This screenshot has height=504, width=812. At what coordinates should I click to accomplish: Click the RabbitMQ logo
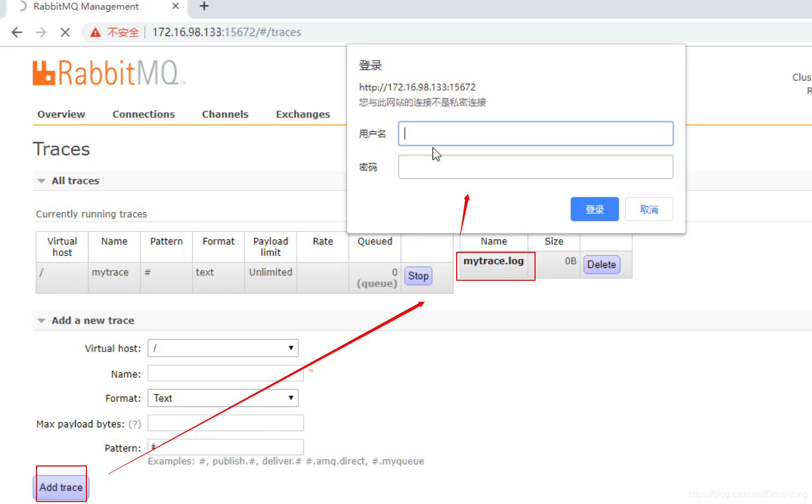coord(109,73)
